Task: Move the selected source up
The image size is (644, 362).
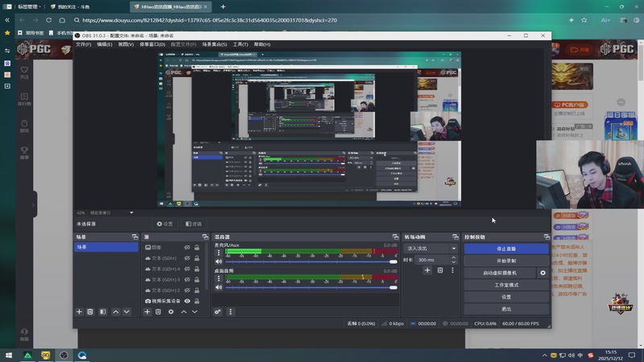Action: click(x=184, y=312)
